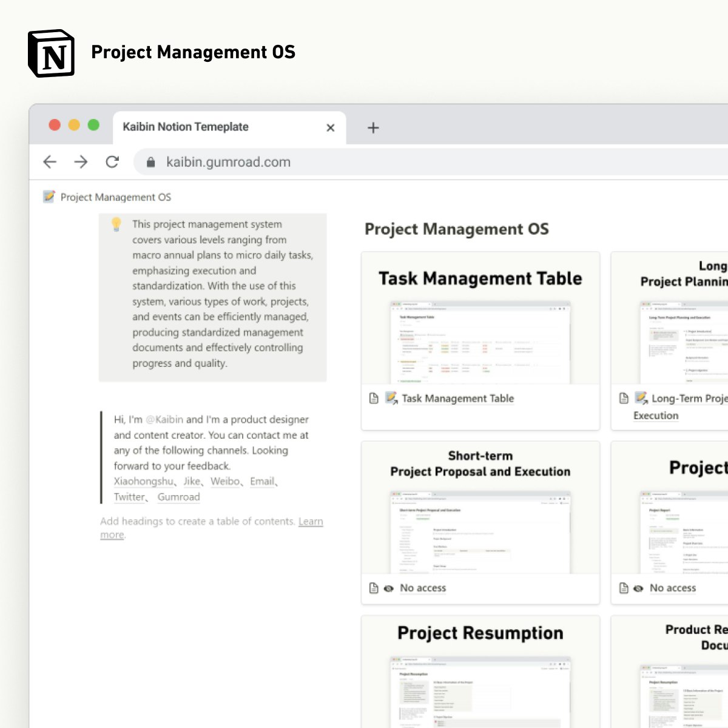The image size is (728, 728).
Task: Click the Notion page icon beside Long-Term Project Execution
Action: (641, 399)
